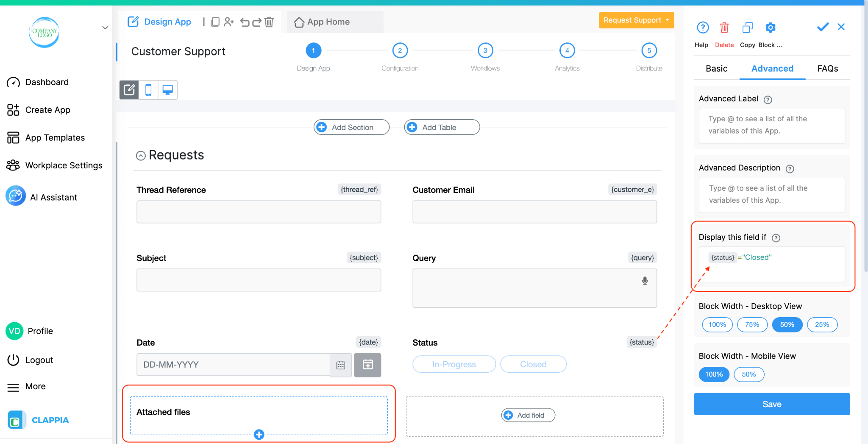
Task: Click the Display this field if formula box
Action: click(x=772, y=264)
